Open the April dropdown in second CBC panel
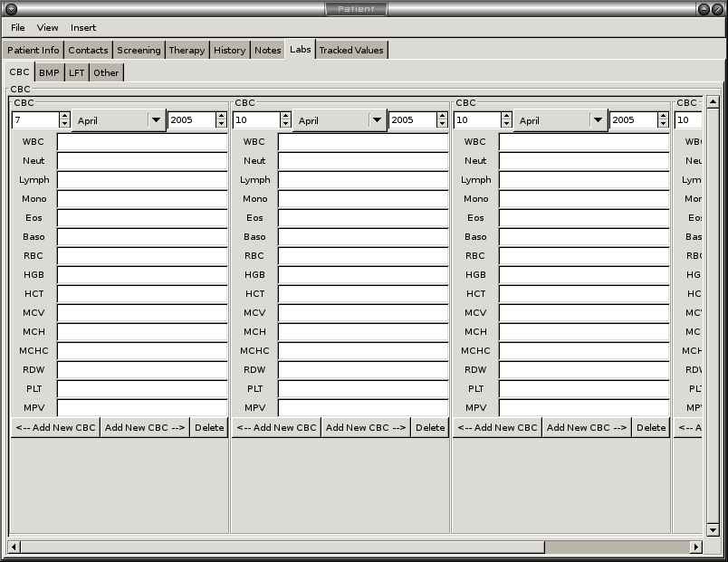 [376, 120]
